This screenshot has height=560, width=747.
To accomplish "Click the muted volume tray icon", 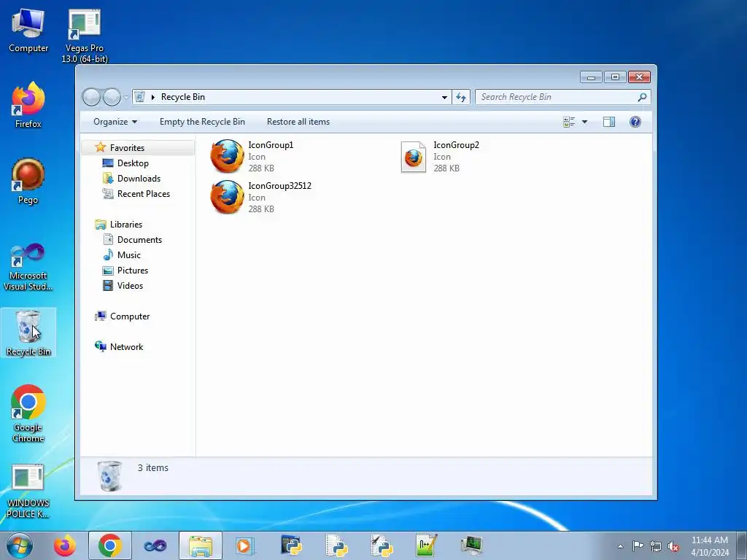I will 673,546.
